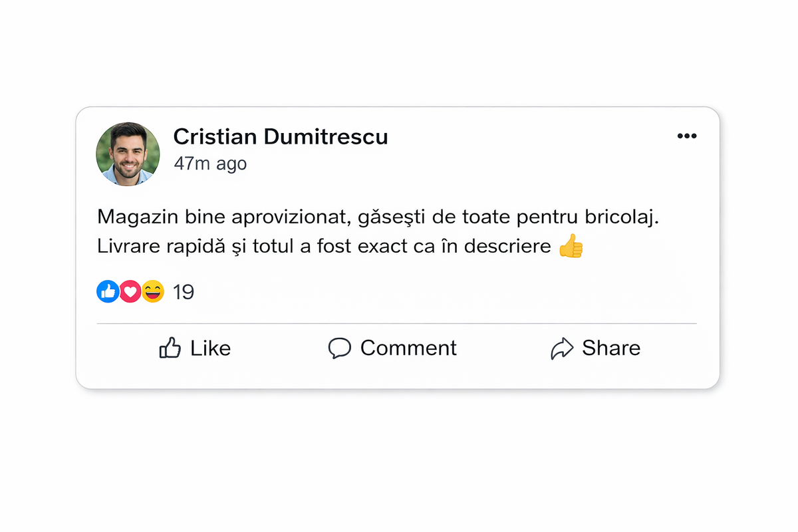
Task: Click the Comment speech bubble icon
Action: pos(340,348)
